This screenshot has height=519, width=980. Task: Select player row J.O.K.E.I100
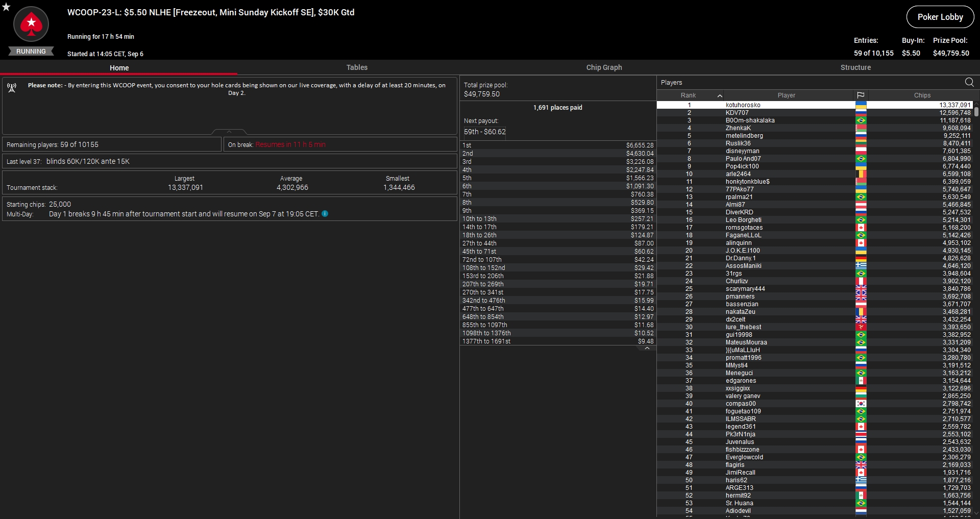click(x=815, y=251)
